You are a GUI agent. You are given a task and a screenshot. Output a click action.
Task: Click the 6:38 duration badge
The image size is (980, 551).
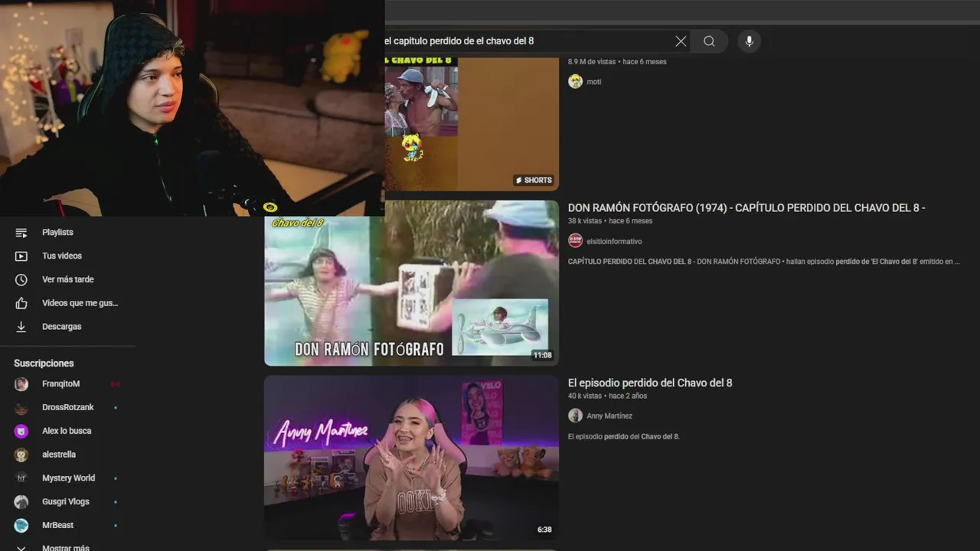(544, 530)
